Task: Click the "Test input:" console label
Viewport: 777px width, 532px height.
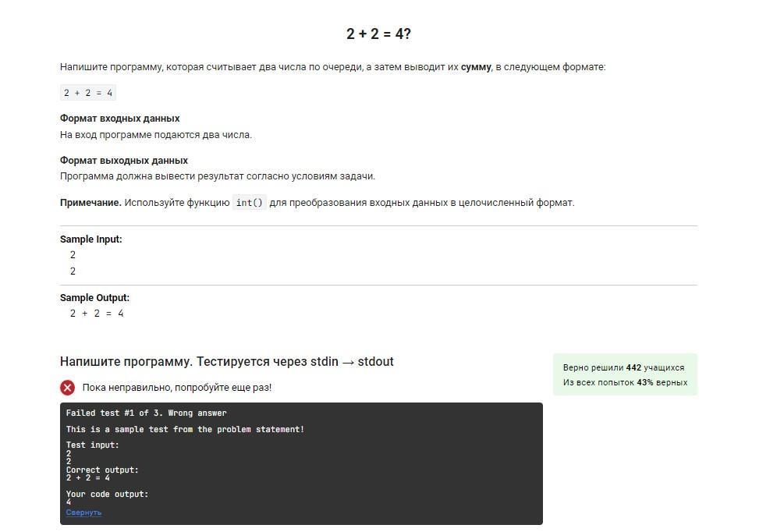Action: tap(93, 445)
